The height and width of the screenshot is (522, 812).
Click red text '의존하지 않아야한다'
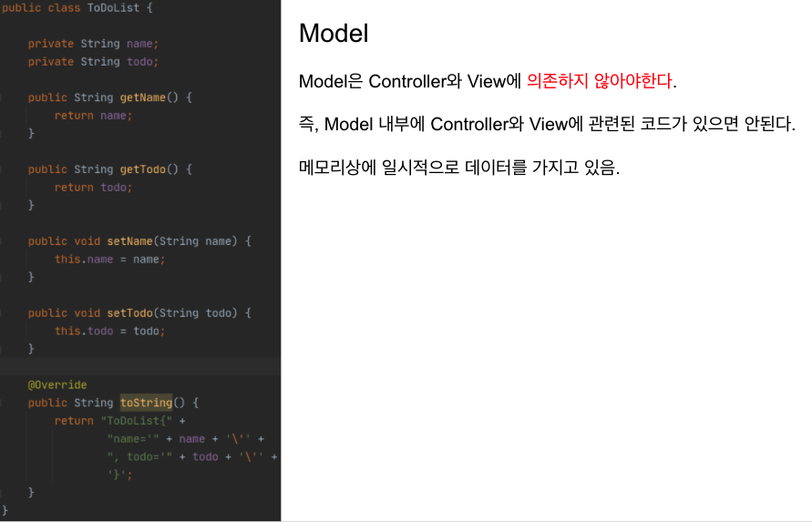tap(599, 81)
